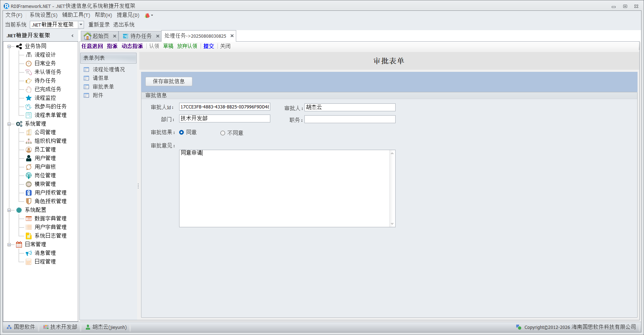Open 日程管理 calendar icon
Viewport: 644px width, 335px height.
(x=29, y=262)
